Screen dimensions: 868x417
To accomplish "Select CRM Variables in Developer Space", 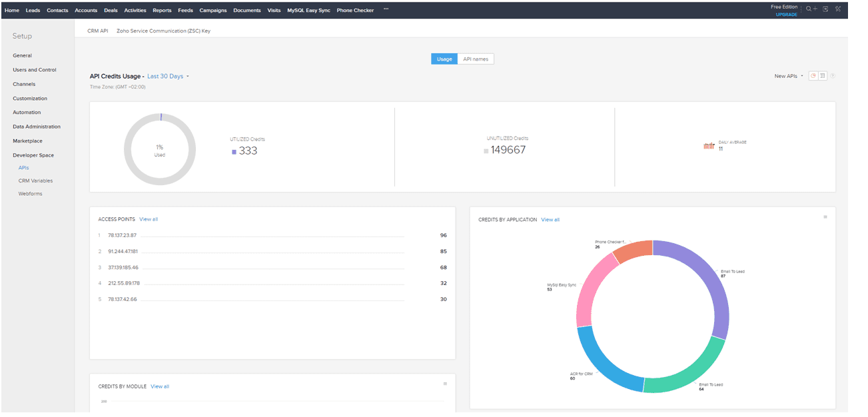I will tap(35, 181).
